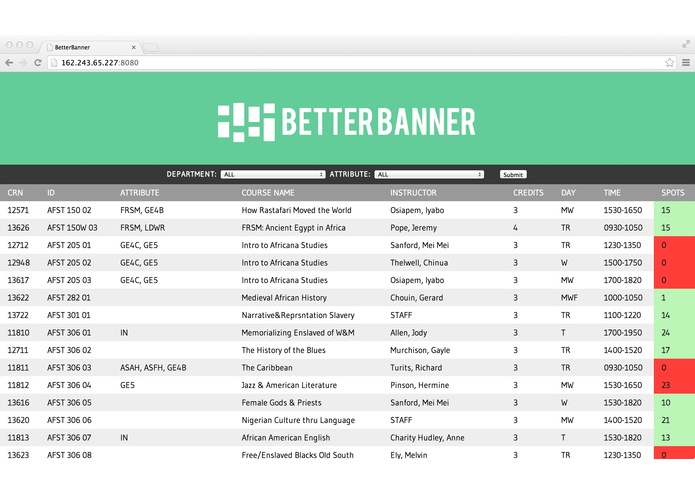Click the ID column header

(x=51, y=193)
